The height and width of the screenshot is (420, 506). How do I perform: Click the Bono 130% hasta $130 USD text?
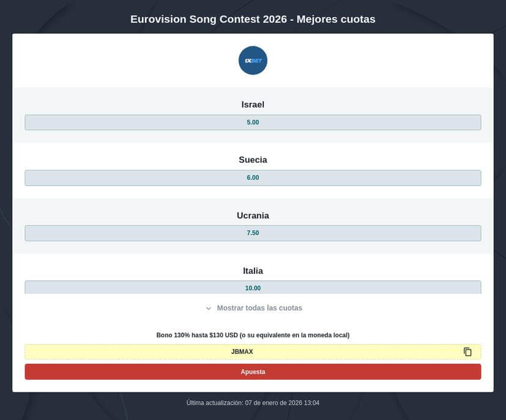(x=253, y=335)
